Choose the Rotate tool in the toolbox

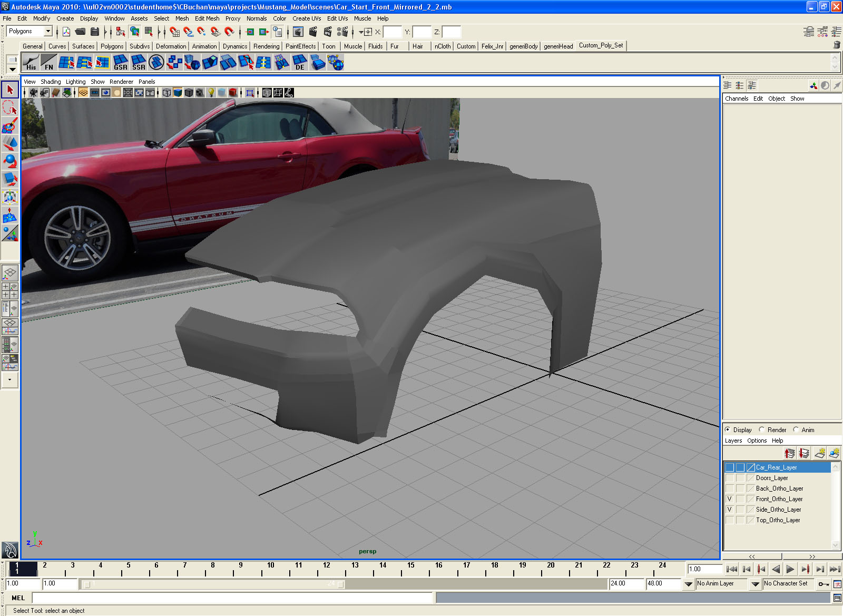(10, 161)
